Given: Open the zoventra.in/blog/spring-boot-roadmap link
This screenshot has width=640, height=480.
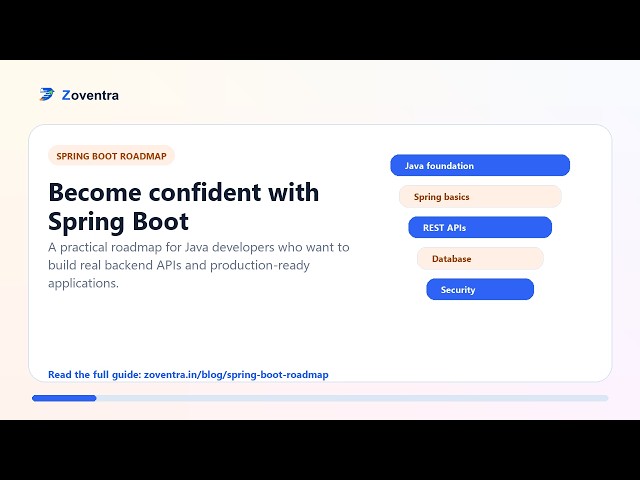Looking at the screenshot, I should pos(236,375).
